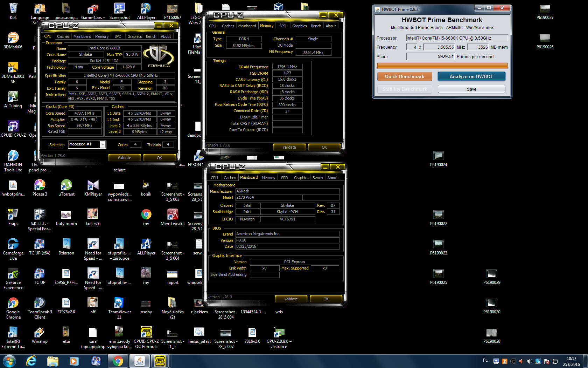Image resolution: width=588 pixels, height=368 pixels.
Task: Open the 3DMark06 desktop icon
Action: coord(13,40)
